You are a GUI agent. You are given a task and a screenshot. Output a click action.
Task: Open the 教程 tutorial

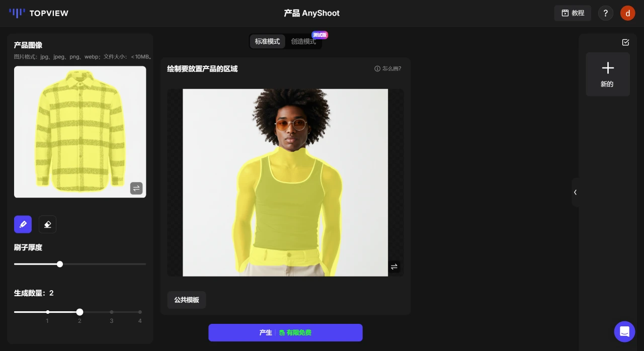(572, 13)
